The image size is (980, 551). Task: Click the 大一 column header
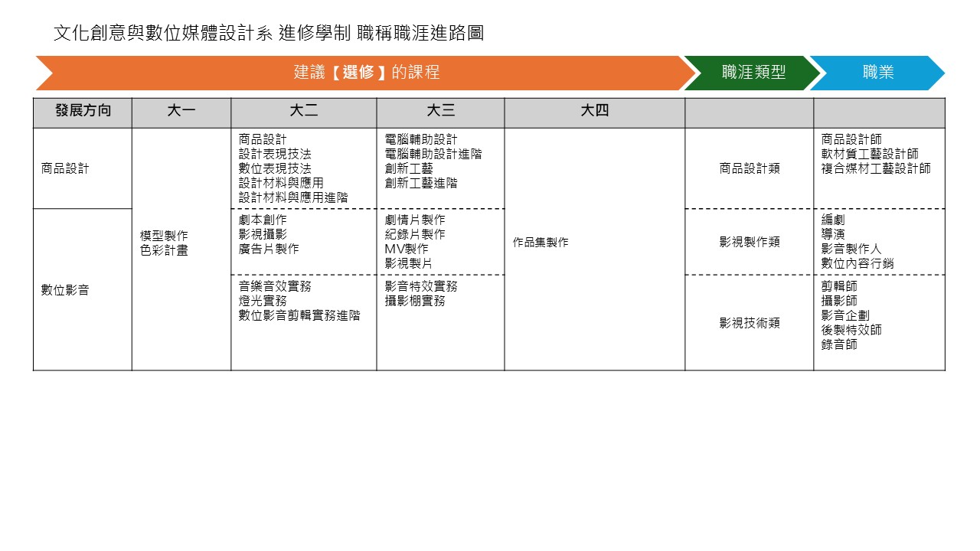pyautogui.click(x=181, y=112)
